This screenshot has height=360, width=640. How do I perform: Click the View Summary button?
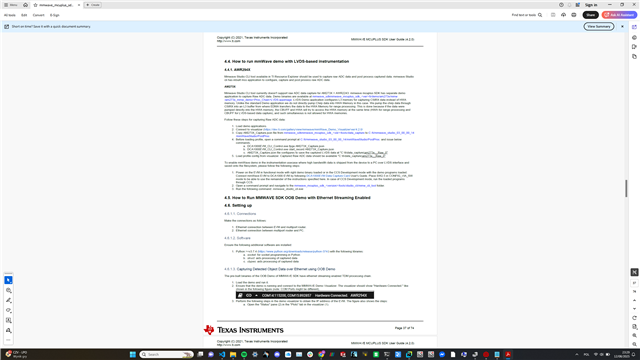(x=599, y=27)
